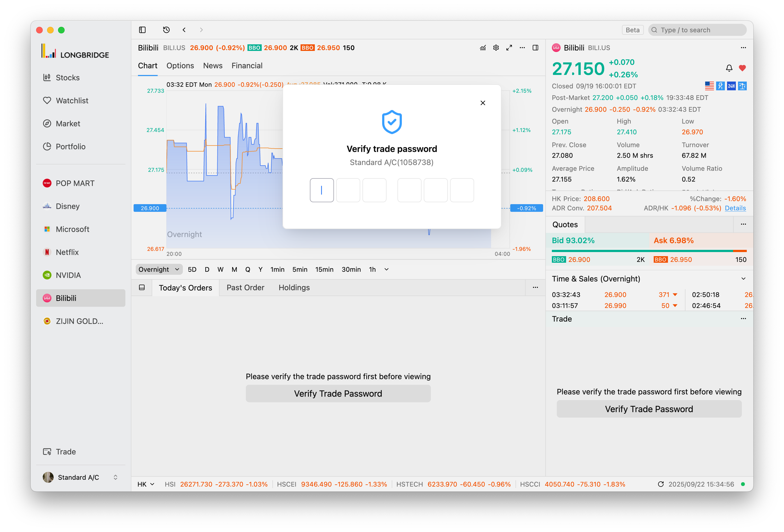The width and height of the screenshot is (784, 532).
Task: Click the bid/ask ratio bar
Action: click(649, 251)
